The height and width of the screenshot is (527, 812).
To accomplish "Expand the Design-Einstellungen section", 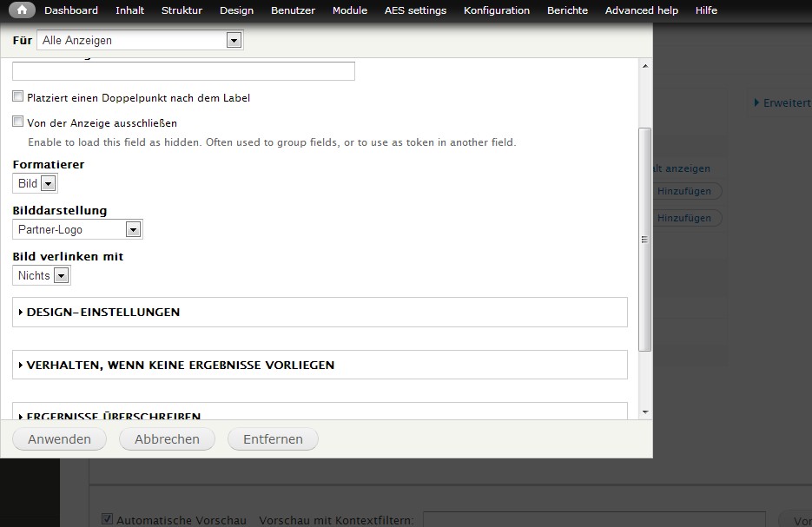I will point(102,312).
